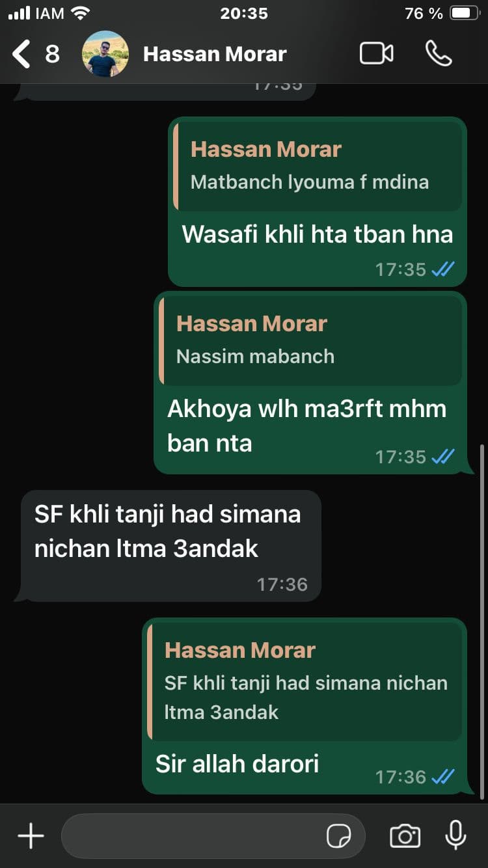The image size is (488, 868).
Task: Tap the message text input field
Action: click(213, 836)
